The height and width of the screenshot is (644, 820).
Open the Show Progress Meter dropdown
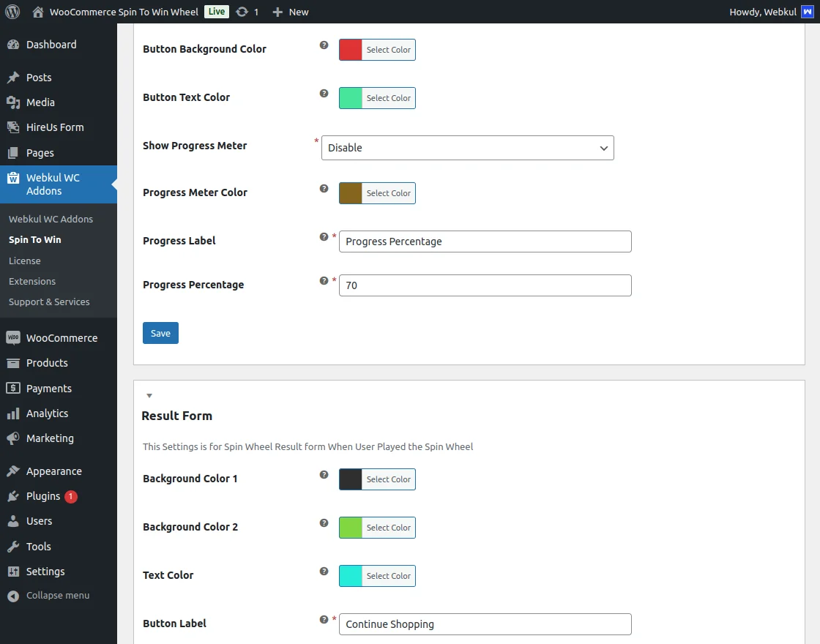(468, 148)
